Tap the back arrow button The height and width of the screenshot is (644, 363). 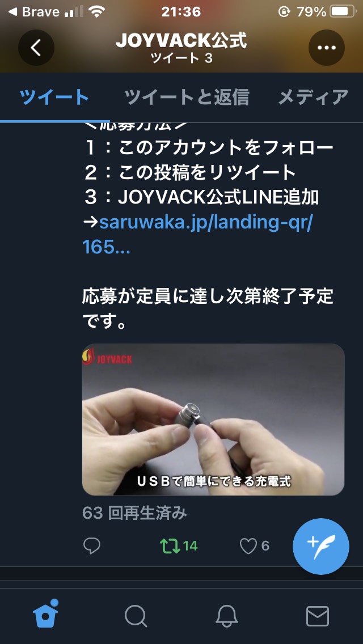click(x=36, y=48)
